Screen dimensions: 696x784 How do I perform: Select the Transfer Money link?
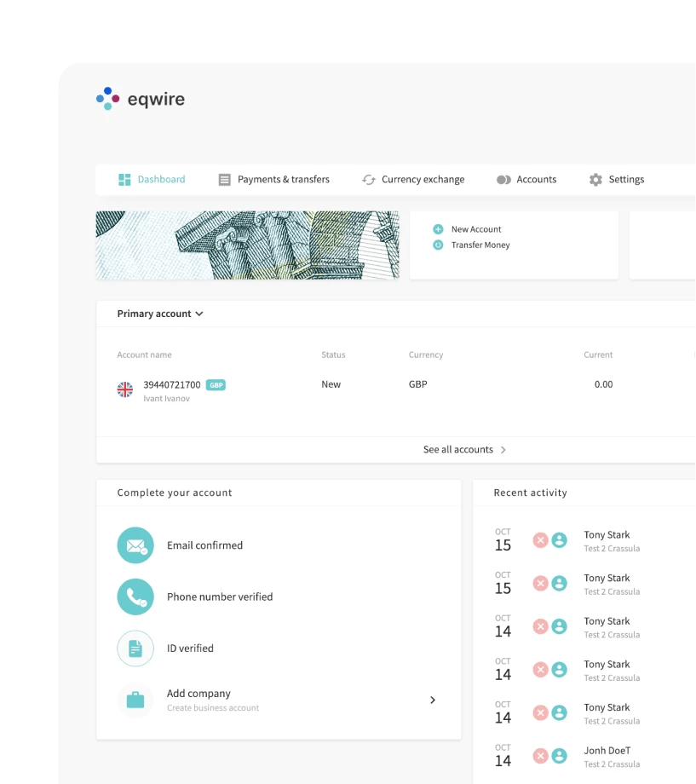click(480, 245)
